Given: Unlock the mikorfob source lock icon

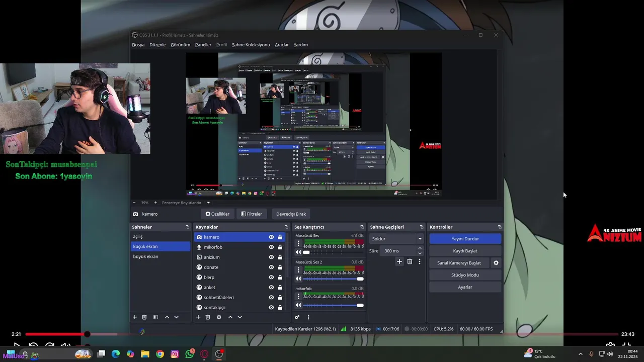Looking at the screenshot, I should (x=280, y=247).
